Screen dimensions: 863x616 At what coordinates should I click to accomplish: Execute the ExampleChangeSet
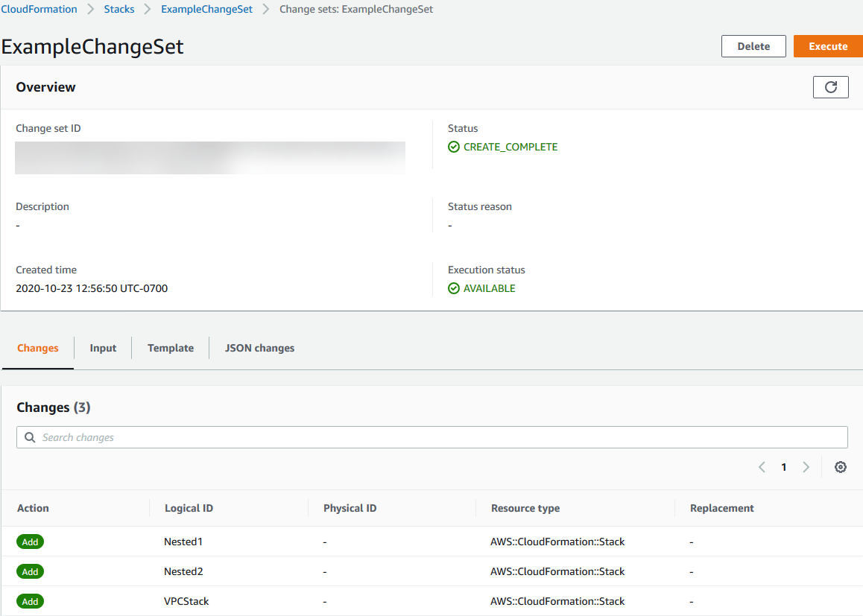[x=828, y=46]
